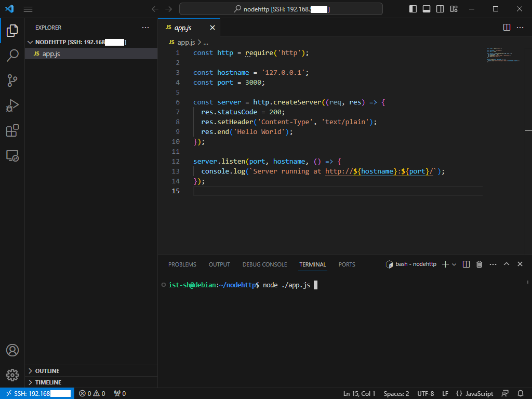Change encoding via the UTF-8 status item
The image size is (532, 399).
tap(425, 393)
